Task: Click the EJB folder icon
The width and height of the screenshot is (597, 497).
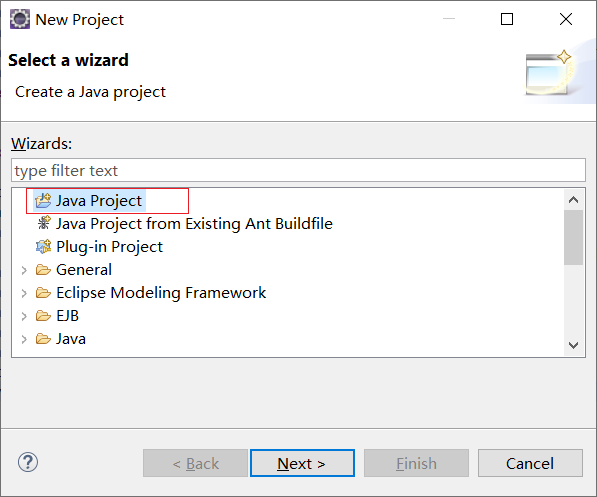Action: [43, 316]
